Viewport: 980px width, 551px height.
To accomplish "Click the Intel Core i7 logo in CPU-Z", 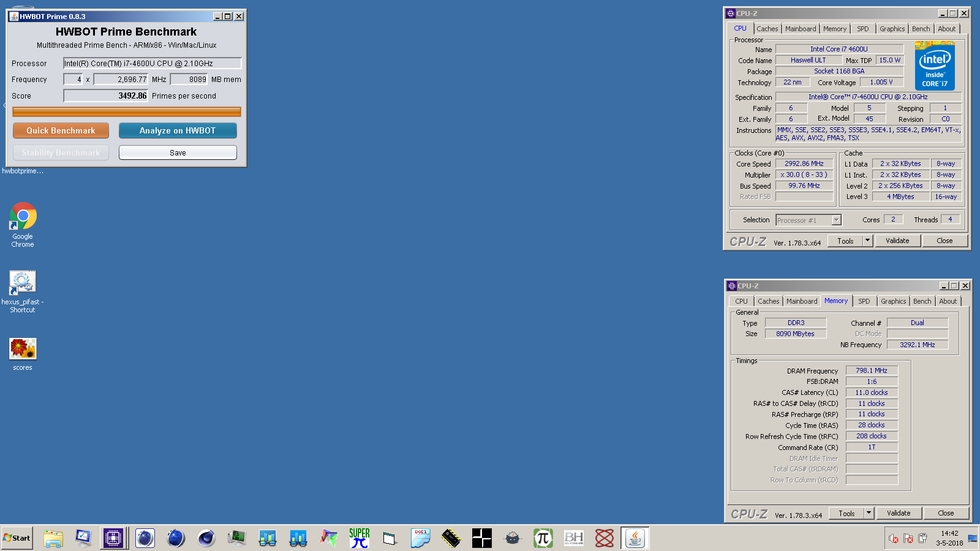I will 935,66.
